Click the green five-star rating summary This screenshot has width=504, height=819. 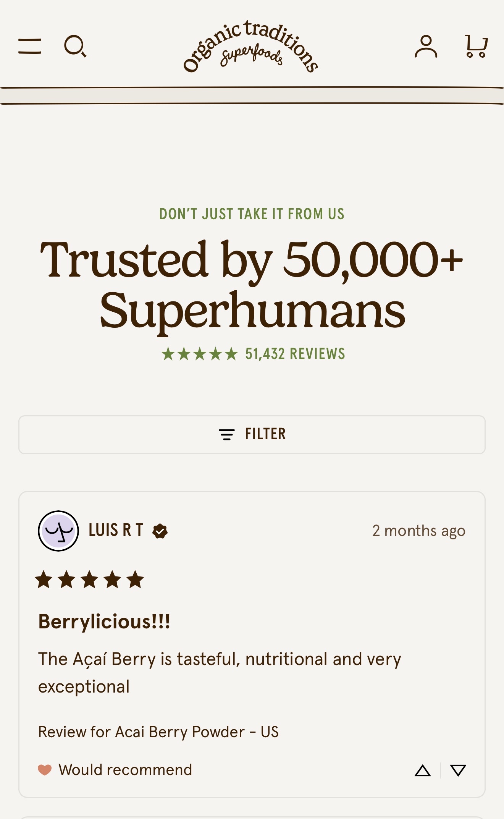pos(199,354)
